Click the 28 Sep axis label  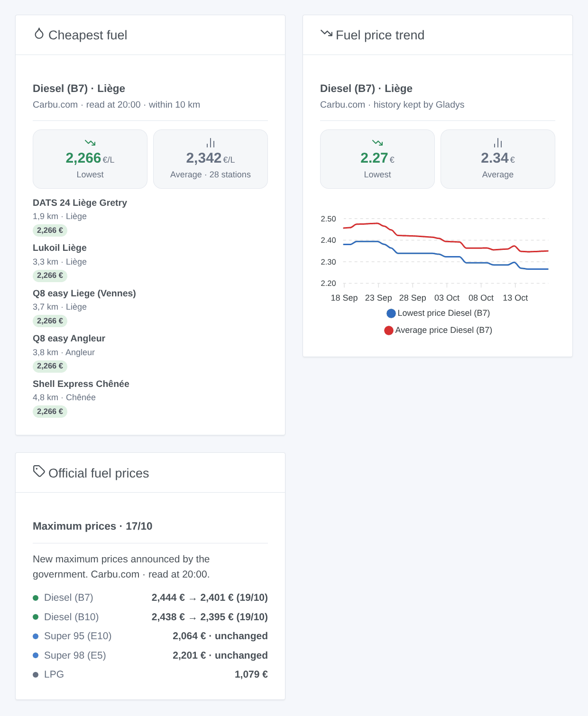click(413, 298)
